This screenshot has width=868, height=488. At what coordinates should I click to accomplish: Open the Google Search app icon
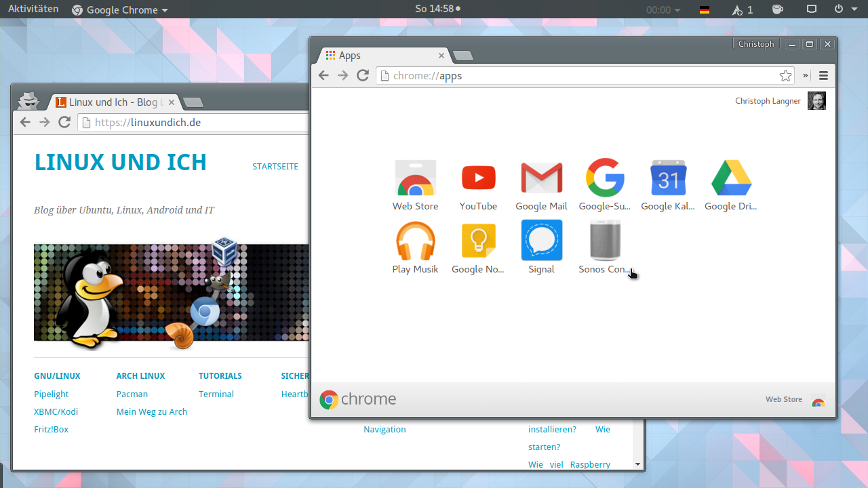tap(605, 186)
